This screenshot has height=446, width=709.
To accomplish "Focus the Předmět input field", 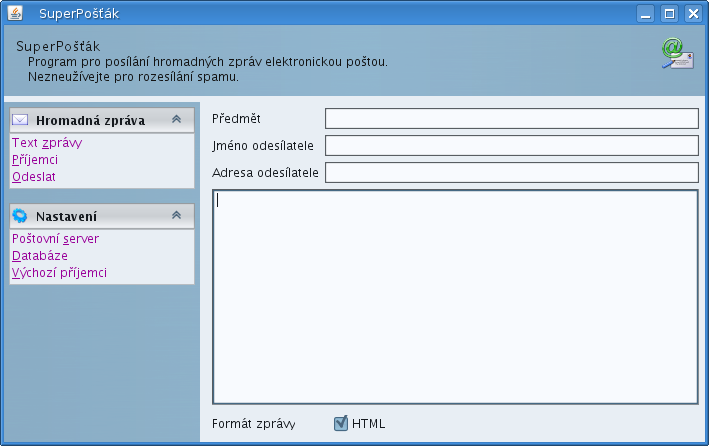I will (x=512, y=119).
